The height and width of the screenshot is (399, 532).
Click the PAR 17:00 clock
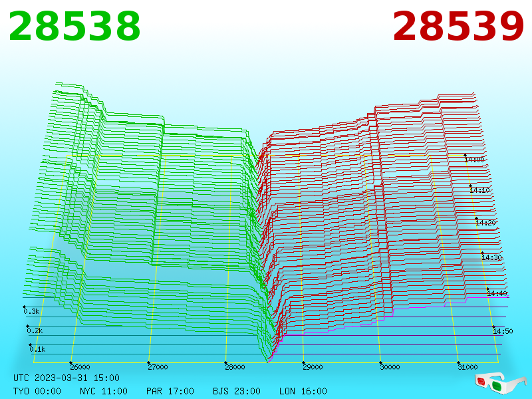tap(170, 391)
